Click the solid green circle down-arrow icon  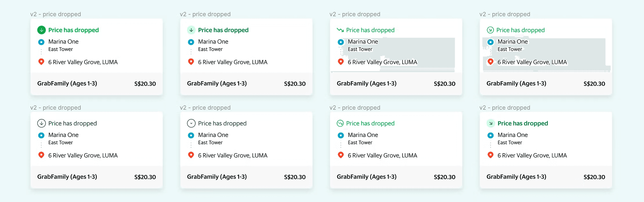pyautogui.click(x=41, y=30)
